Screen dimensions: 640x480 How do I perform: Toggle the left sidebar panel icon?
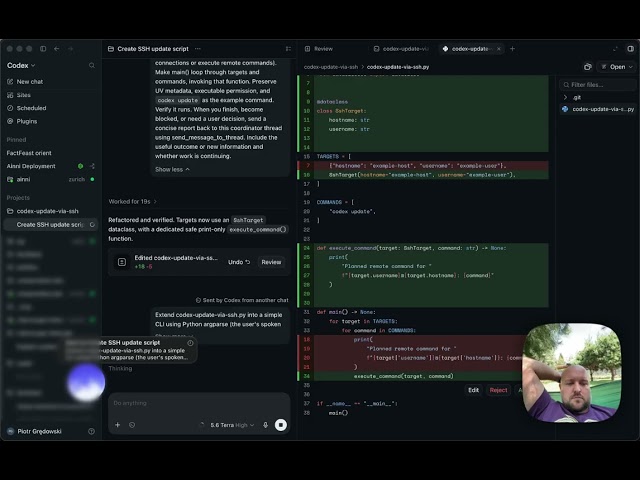point(43,49)
